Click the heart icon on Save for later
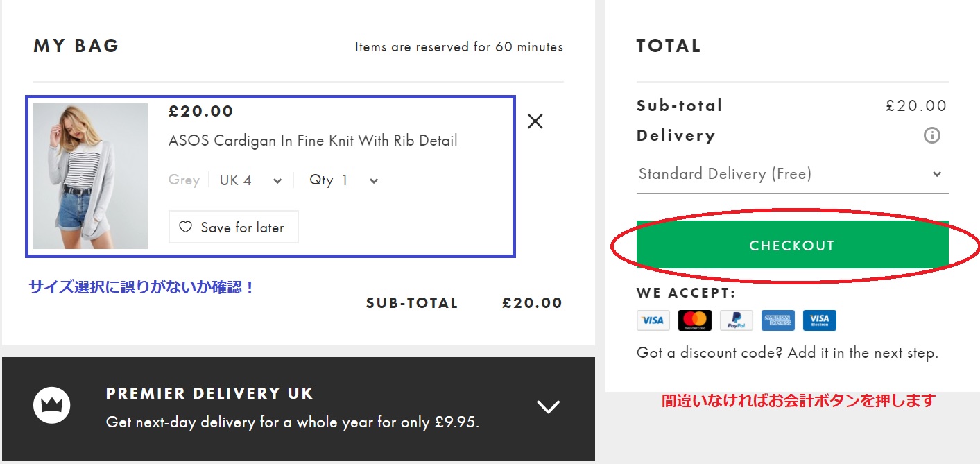The width and height of the screenshot is (980, 464). tap(185, 227)
